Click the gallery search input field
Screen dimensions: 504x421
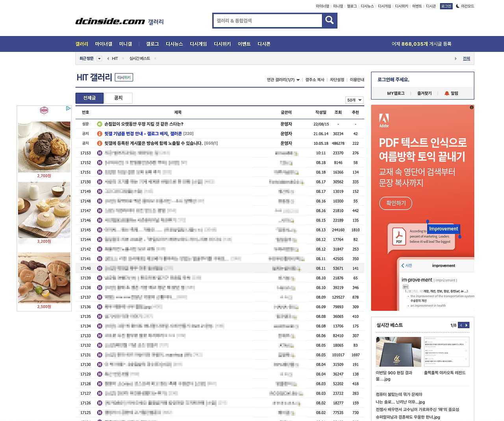[x=268, y=20]
